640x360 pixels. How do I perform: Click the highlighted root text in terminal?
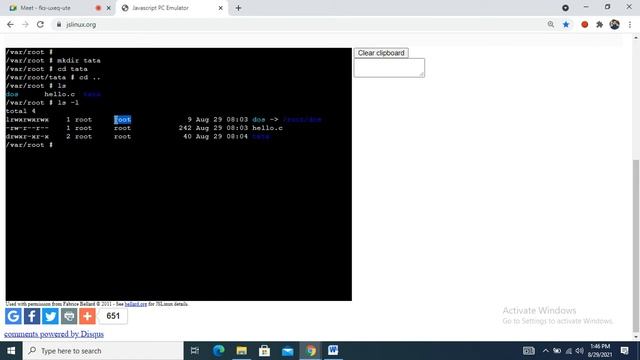point(122,120)
